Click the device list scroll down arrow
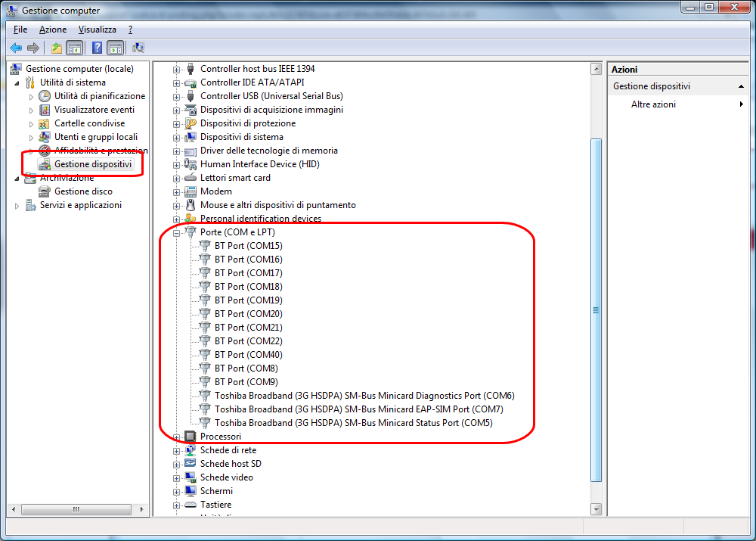 [596, 509]
